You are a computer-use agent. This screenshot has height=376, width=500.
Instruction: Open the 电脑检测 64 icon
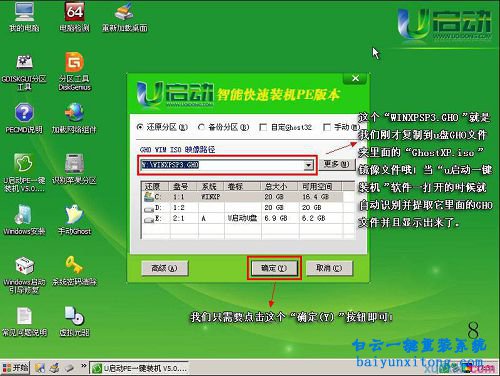click(x=74, y=17)
